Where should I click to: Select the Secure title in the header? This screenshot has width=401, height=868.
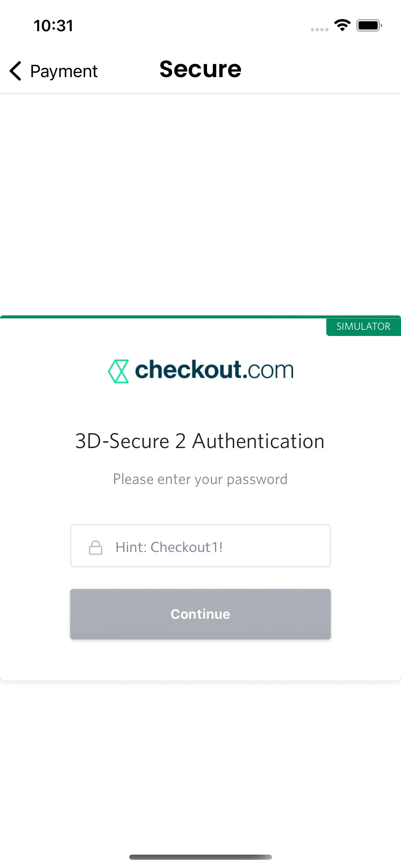pos(200,69)
